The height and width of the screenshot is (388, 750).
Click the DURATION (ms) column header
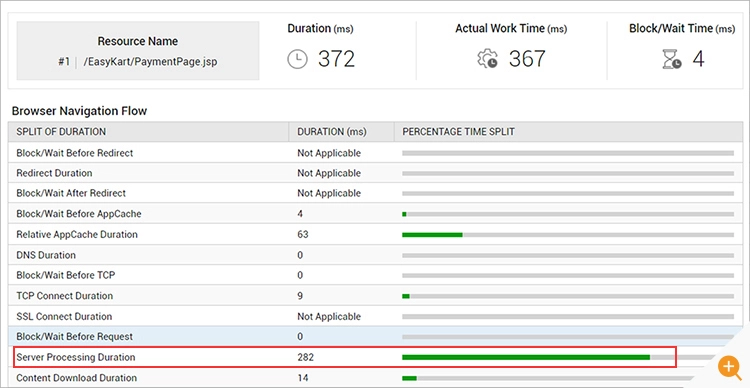point(332,132)
